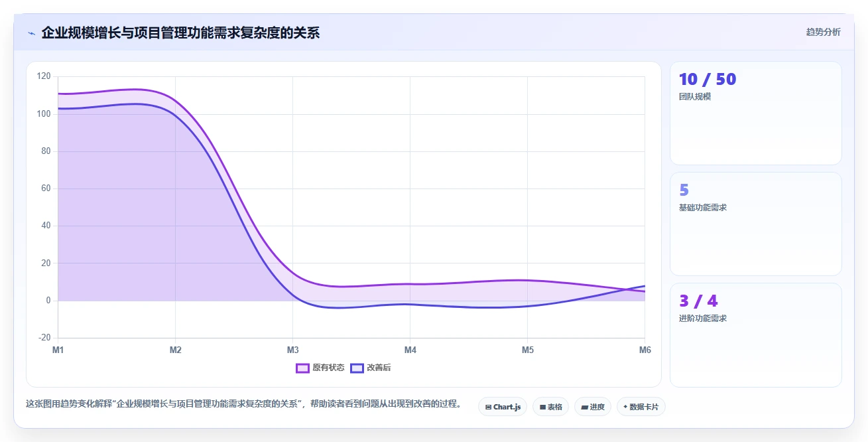The image size is (868, 442).
Task: Click the M2 x-axis label
Action: [x=175, y=350]
